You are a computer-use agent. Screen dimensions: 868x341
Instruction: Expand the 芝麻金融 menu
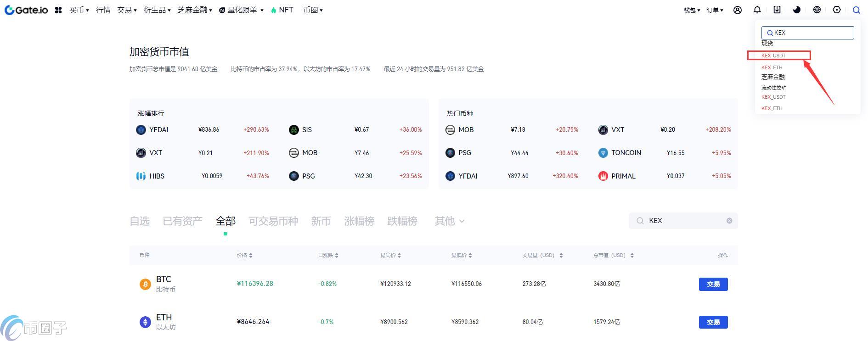195,10
